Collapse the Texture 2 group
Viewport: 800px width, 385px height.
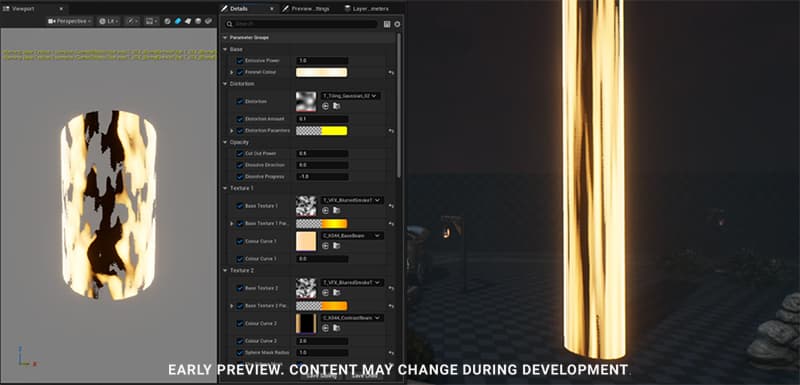225,270
